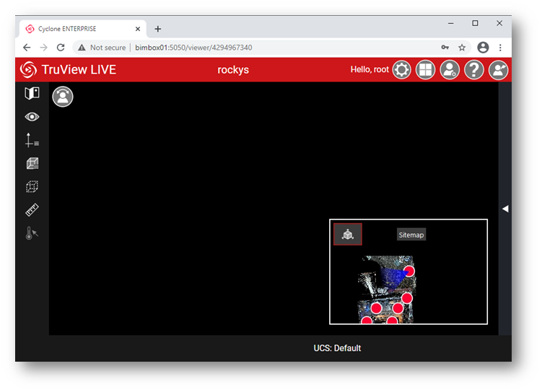Open Chrome three-dot menu

[x=500, y=48]
